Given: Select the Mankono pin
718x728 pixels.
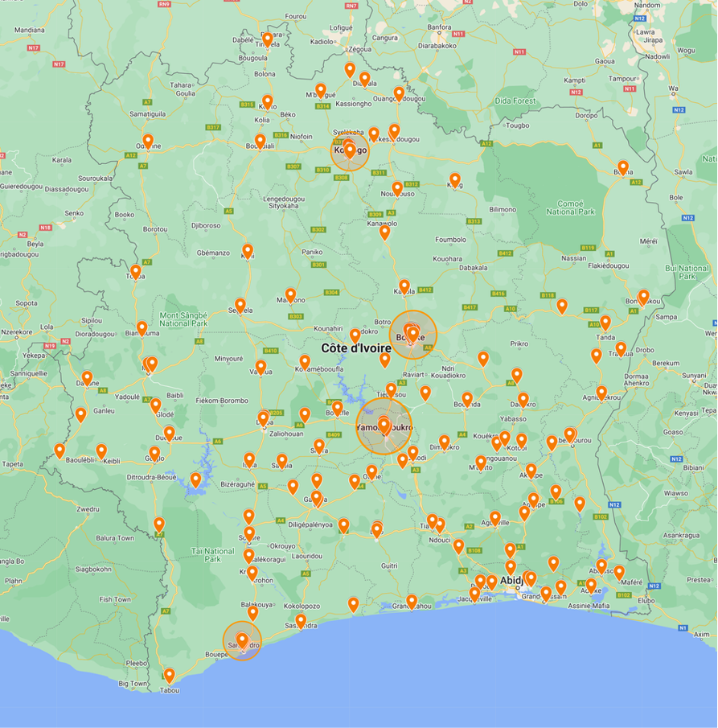Looking at the screenshot, I should [290, 296].
